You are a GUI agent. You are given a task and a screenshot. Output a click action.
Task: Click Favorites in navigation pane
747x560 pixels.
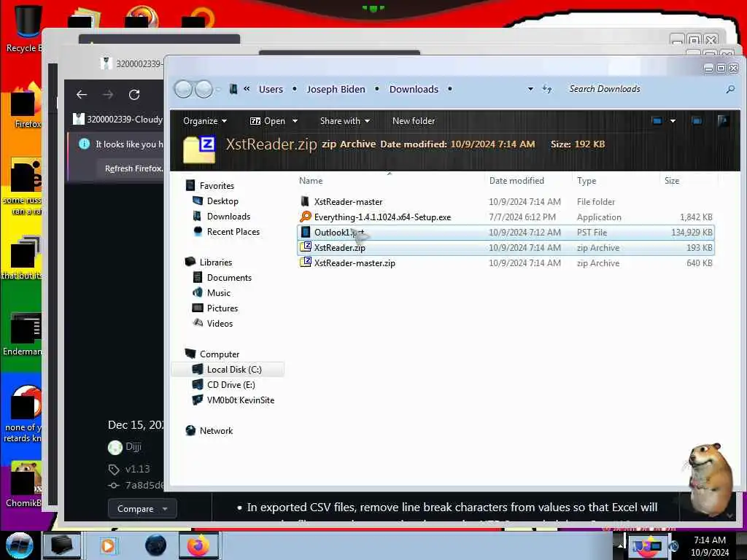(x=217, y=186)
